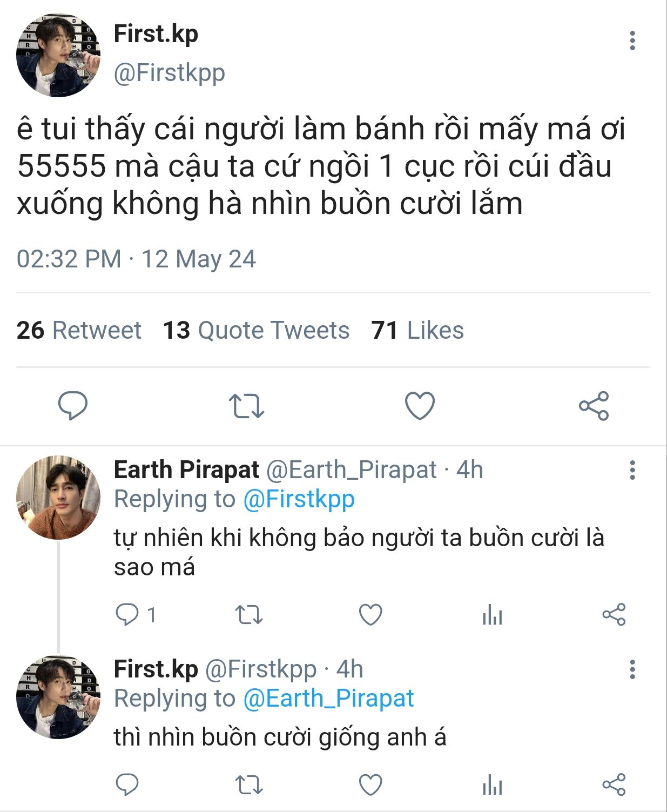The width and height of the screenshot is (667, 812).
Task: View analytics on First.kp's bottom reply
Action: (x=492, y=784)
